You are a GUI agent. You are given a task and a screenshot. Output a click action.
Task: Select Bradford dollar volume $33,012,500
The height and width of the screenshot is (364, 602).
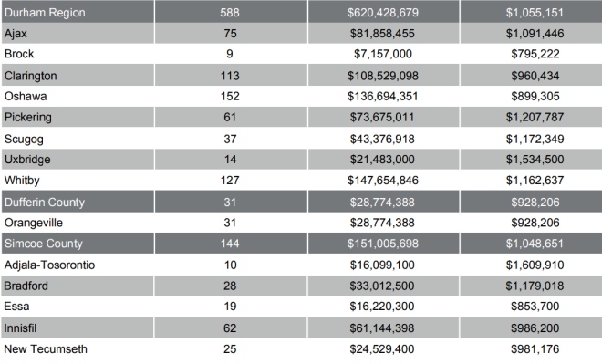coord(382,286)
